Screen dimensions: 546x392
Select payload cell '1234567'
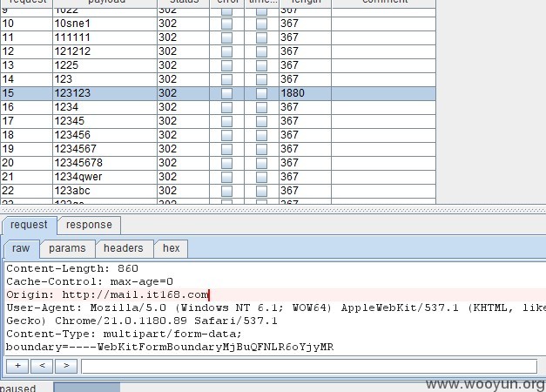pyautogui.click(x=104, y=149)
